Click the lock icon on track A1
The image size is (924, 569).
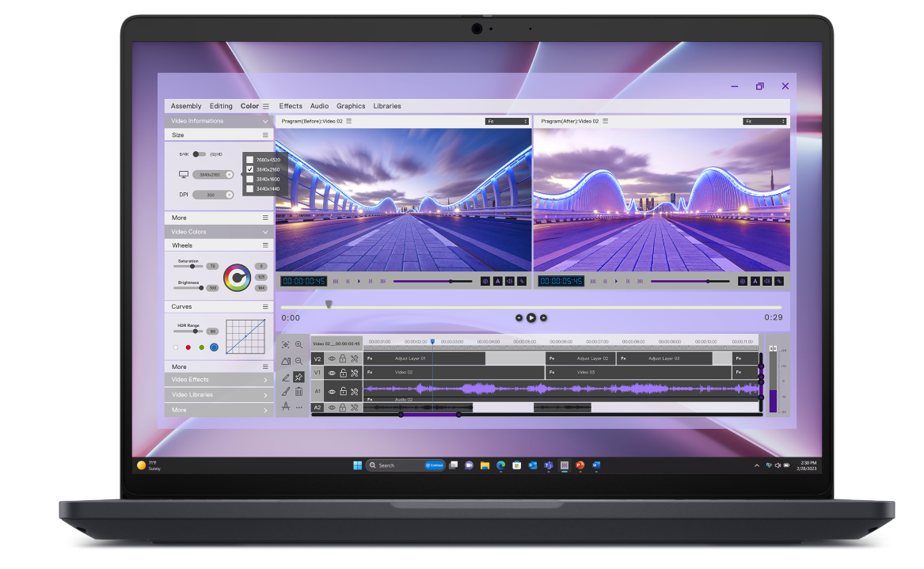(x=343, y=391)
